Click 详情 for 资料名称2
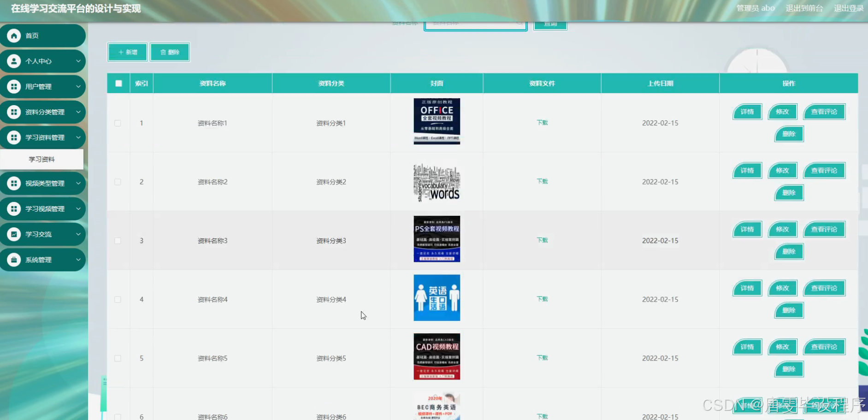This screenshot has height=420, width=868. [x=747, y=171]
